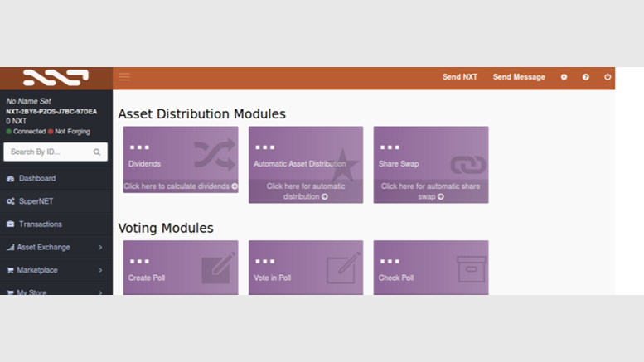644x362 pixels.
Task: Open the Vote in Poll module card
Action: pos(306,268)
